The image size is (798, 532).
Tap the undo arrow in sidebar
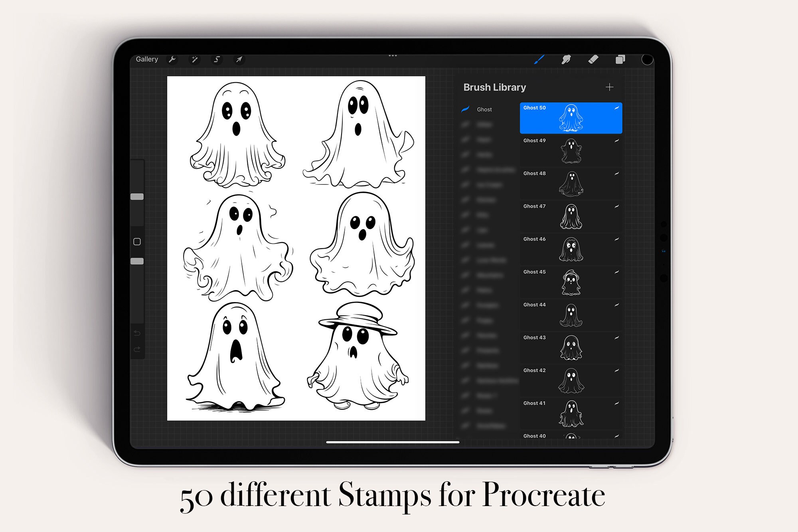[x=137, y=333]
